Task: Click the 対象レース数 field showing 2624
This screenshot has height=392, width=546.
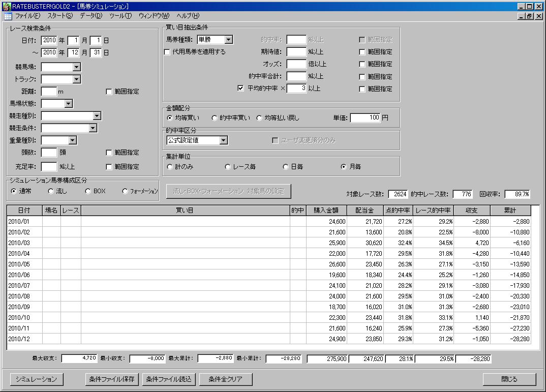Action: tap(398, 194)
